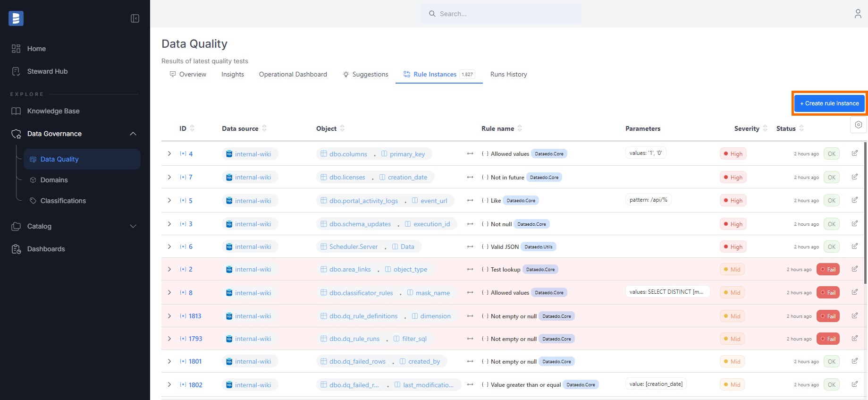The image size is (868, 400).
Task: Click 'pattern: /api/%' parameter value
Action: pyautogui.click(x=649, y=200)
